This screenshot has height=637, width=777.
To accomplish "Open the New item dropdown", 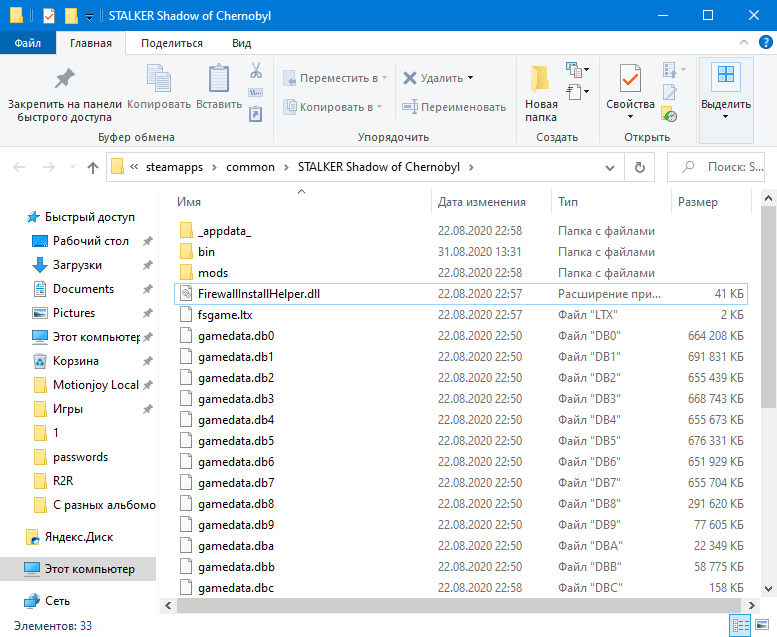I will [577, 70].
